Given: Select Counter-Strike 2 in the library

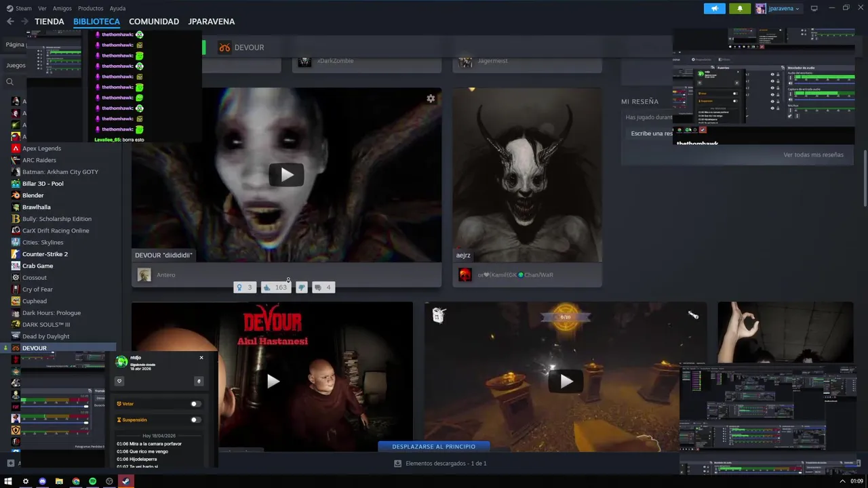Looking at the screenshot, I should (45, 254).
